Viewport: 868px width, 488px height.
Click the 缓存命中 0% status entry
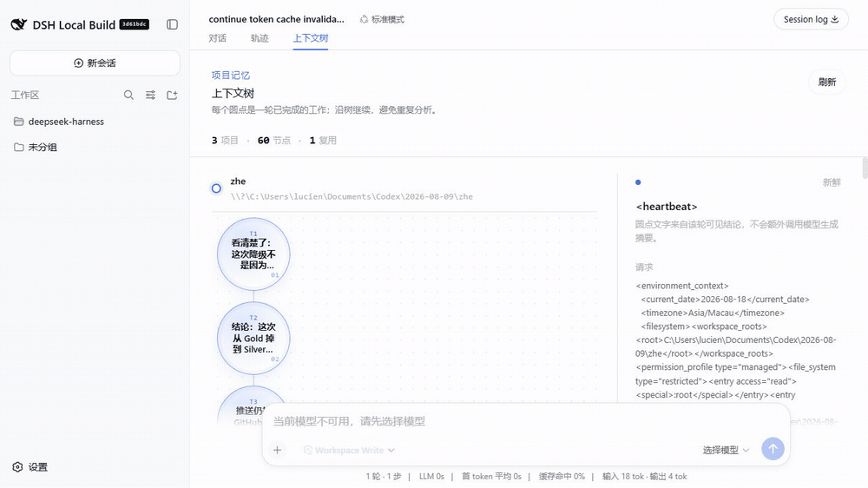tap(562, 477)
